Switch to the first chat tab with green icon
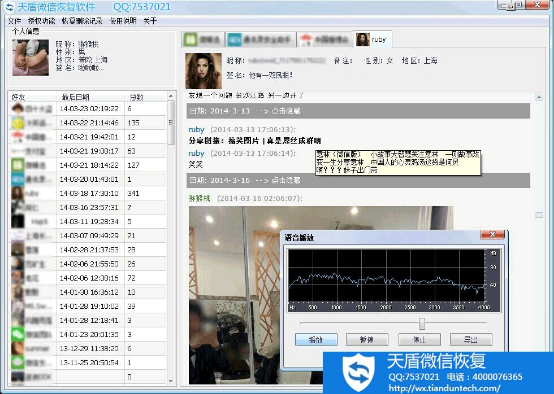 [203, 40]
